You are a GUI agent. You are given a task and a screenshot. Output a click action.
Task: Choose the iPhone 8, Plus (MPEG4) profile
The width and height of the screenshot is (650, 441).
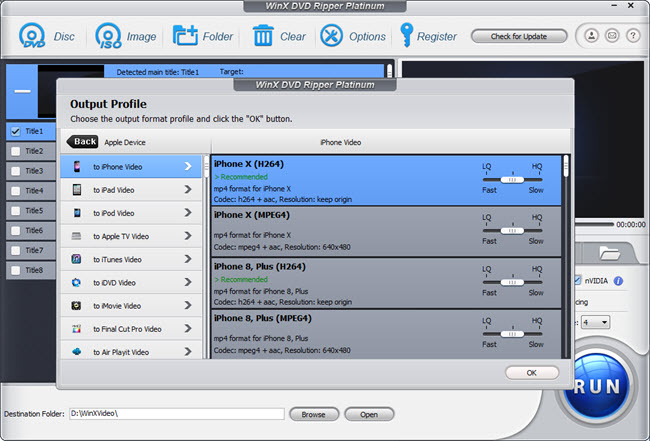pos(386,334)
